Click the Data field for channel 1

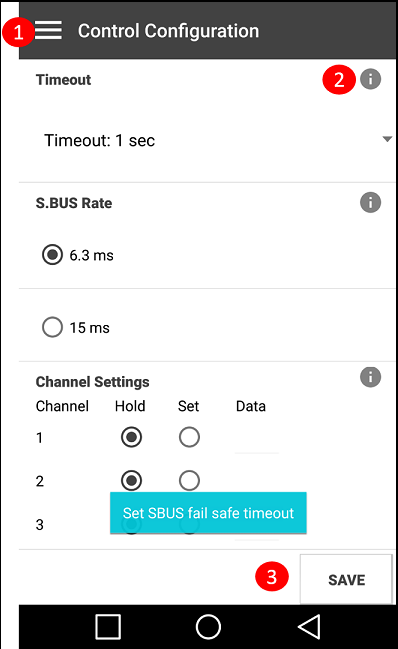coord(257,440)
